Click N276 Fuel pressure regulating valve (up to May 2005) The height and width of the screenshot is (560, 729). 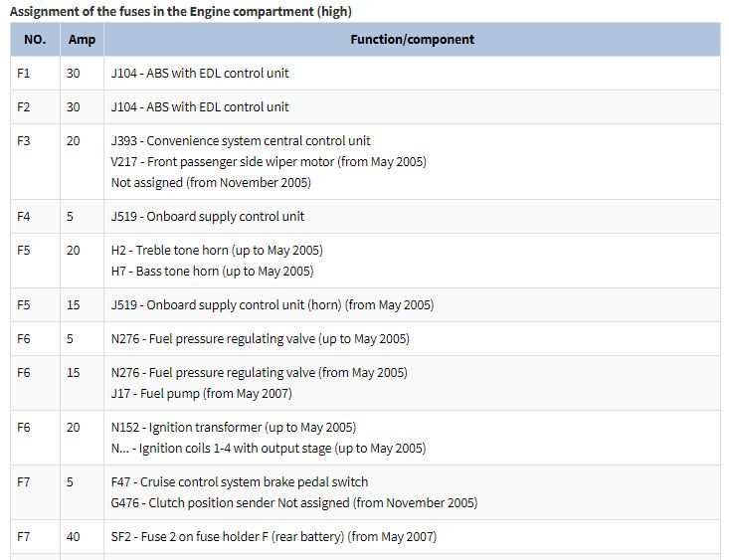[x=261, y=339]
